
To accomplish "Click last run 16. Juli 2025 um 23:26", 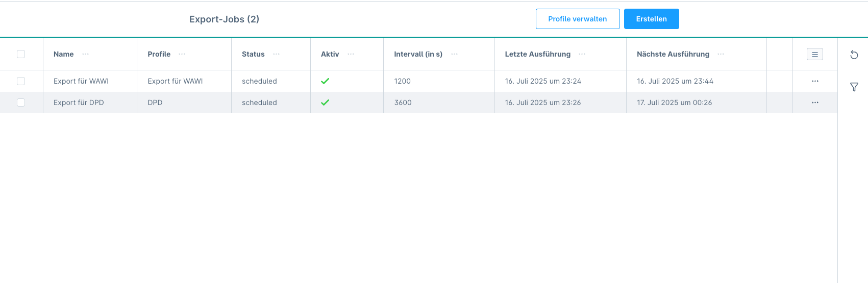I will 543,102.
